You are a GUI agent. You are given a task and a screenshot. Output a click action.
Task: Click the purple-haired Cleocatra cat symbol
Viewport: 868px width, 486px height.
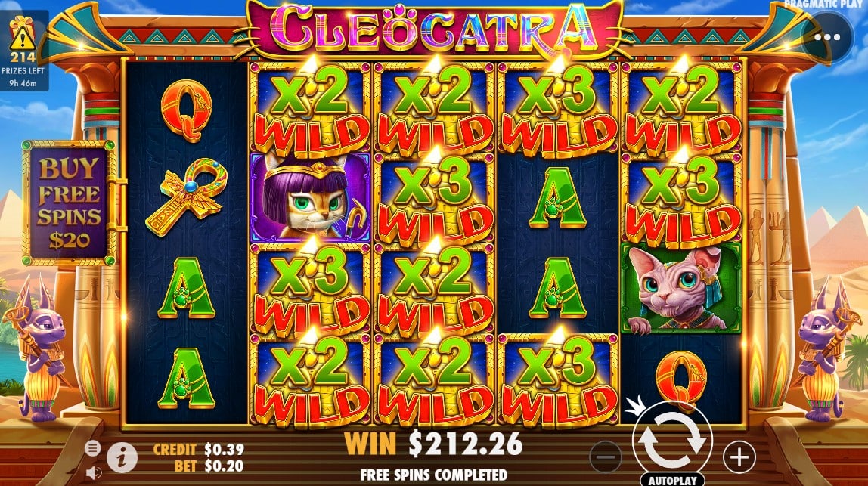coord(310,197)
